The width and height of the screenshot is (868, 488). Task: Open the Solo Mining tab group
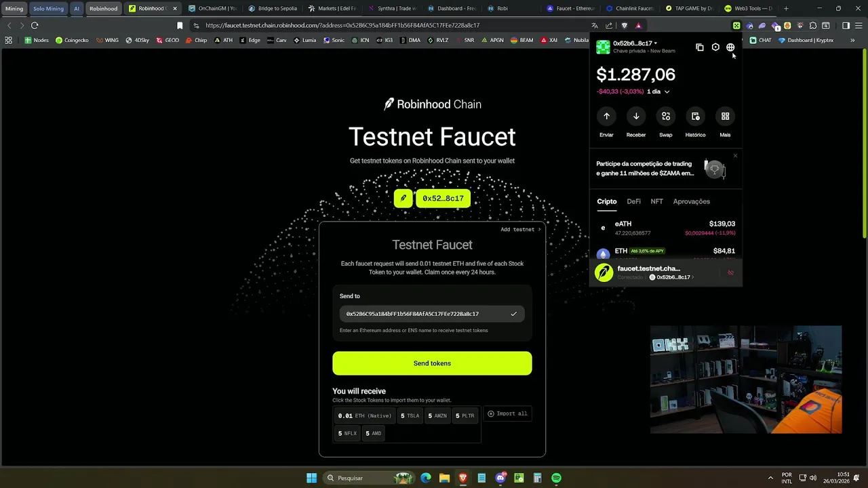(48, 9)
